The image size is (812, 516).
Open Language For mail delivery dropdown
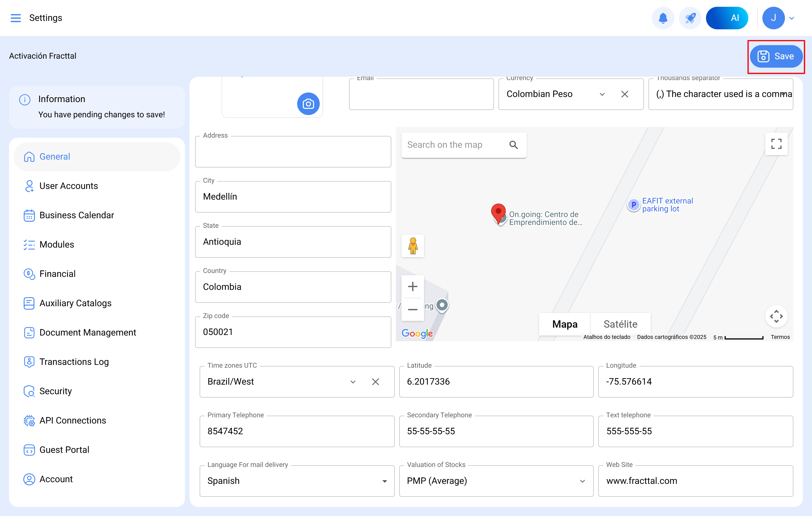384,481
